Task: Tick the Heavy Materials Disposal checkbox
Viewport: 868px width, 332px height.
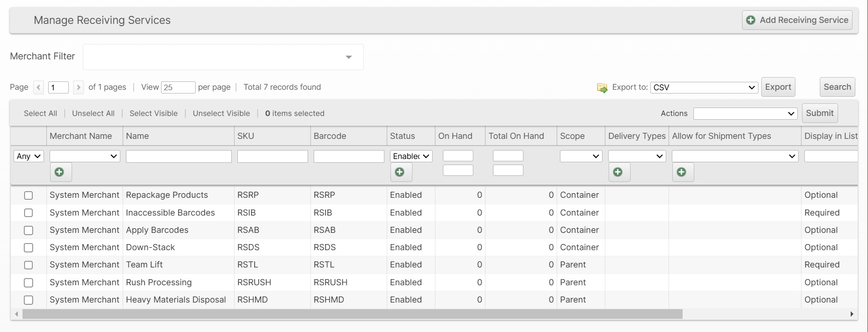Action: tap(29, 300)
